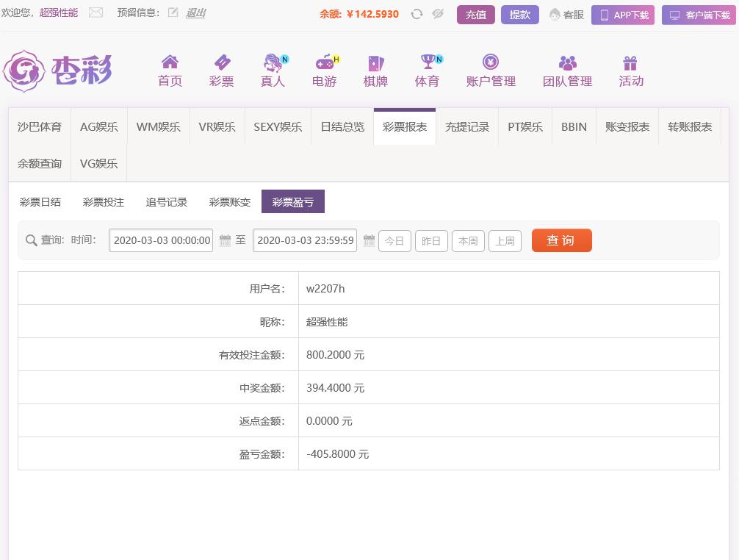This screenshot has height=560, width=739.
Task: Switch to SEXY娱乐 tab
Action: (278, 127)
